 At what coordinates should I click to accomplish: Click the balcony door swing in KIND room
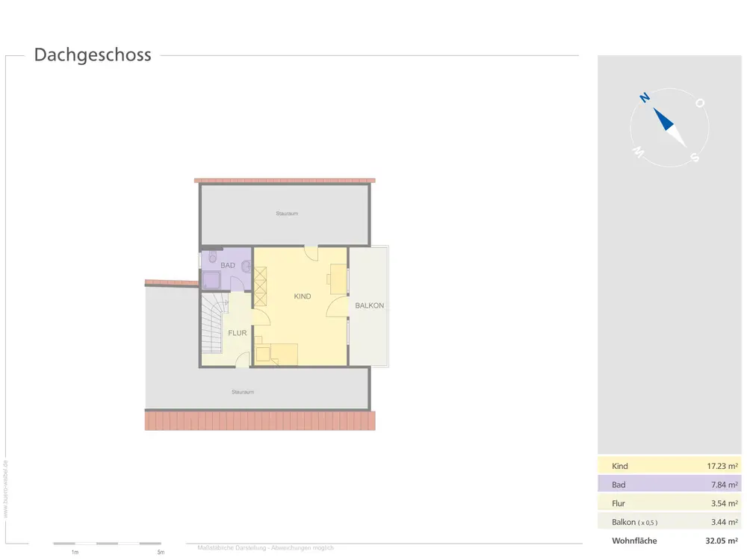pyautogui.click(x=338, y=308)
